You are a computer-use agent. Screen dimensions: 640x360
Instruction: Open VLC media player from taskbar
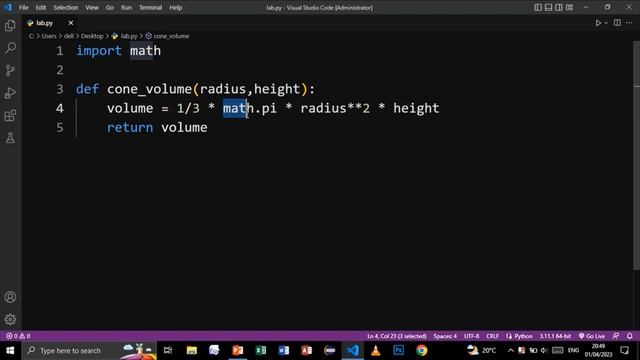(376, 351)
